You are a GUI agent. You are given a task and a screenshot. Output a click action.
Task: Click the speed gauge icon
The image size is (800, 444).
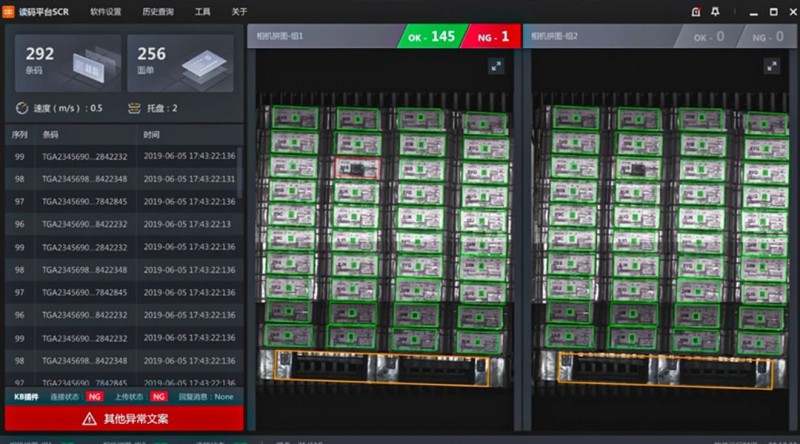[x=21, y=108]
